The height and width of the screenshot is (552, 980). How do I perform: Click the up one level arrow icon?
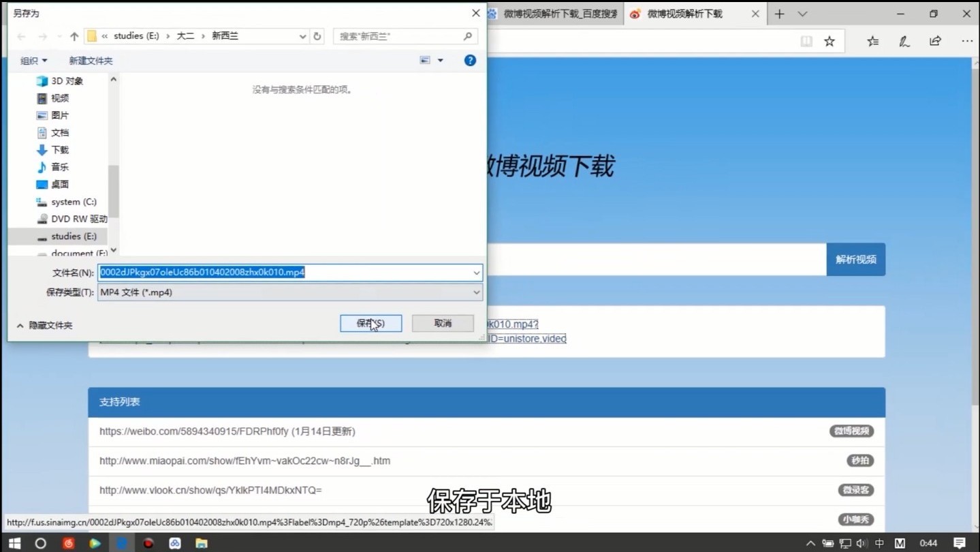[74, 35]
